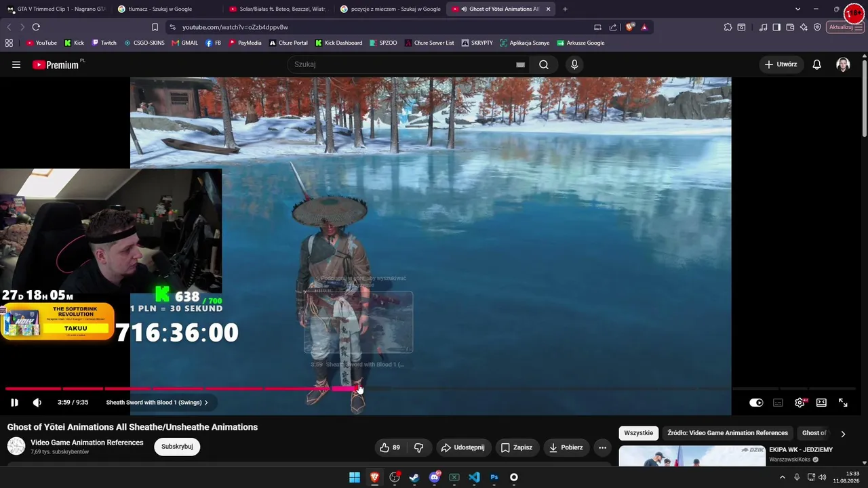Open YouTube notifications bell
Image resolution: width=868 pixels, height=488 pixels.
pos(817,64)
